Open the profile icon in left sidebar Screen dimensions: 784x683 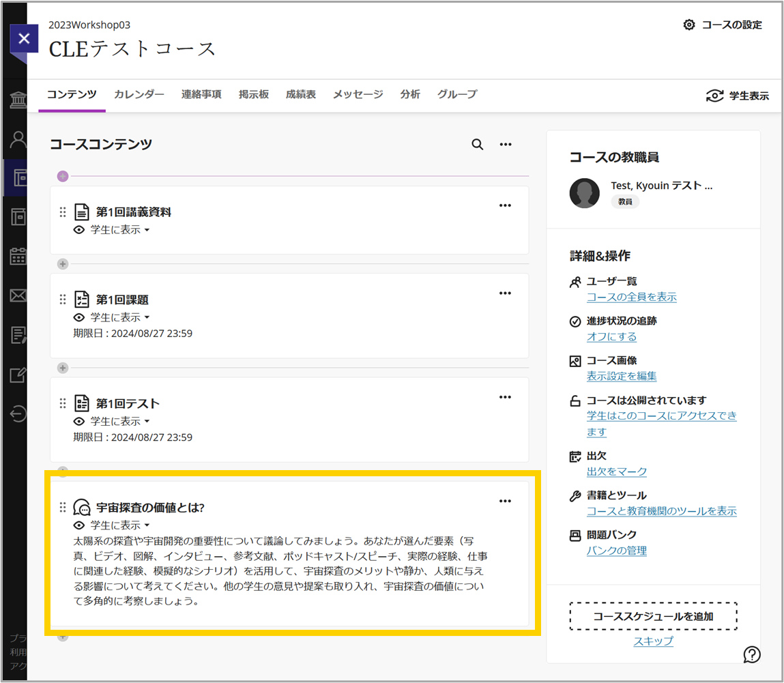pos(18,139)
